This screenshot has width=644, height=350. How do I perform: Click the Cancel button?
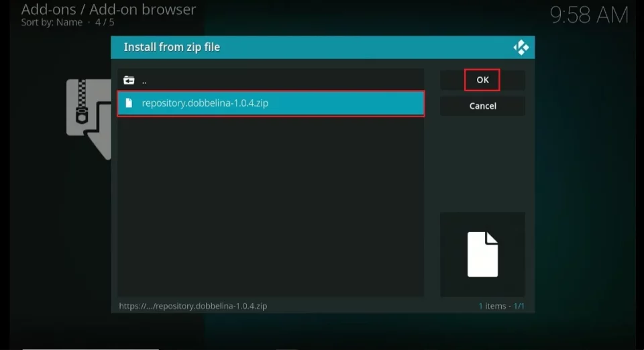tap(482, 106)
